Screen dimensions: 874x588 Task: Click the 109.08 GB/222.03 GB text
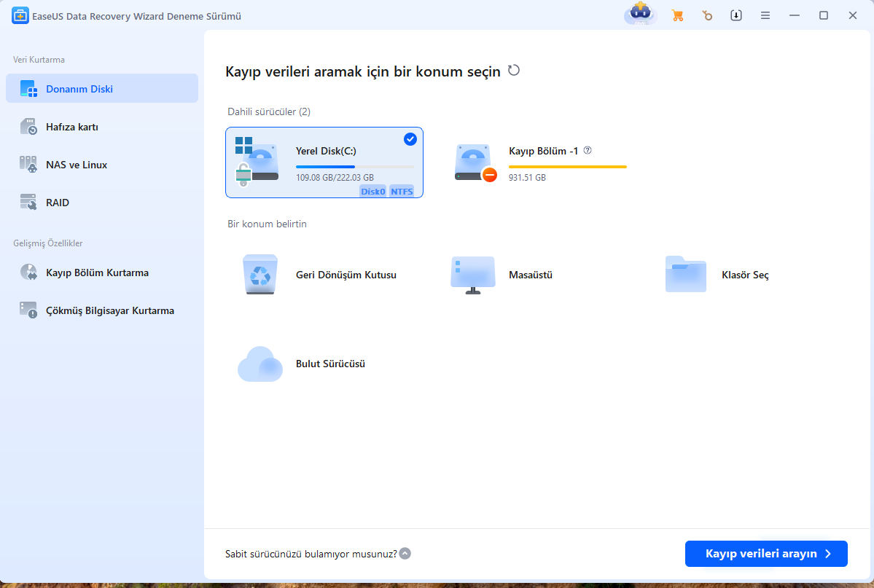335,178
